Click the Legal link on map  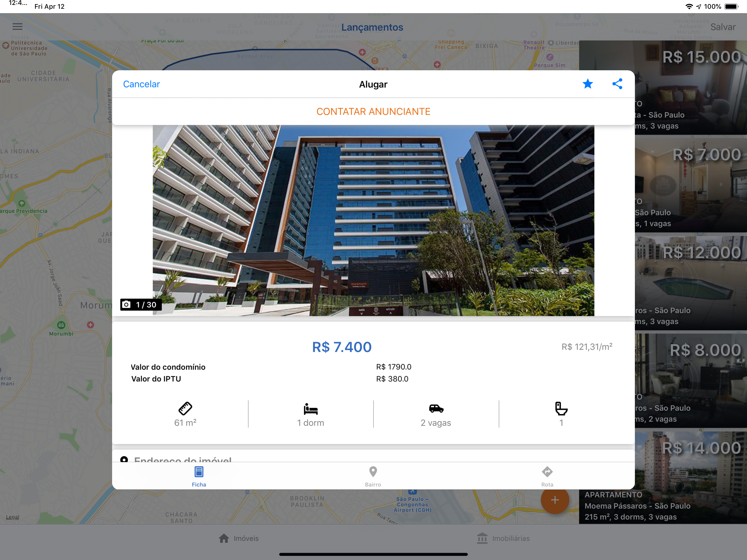(13, 517)
